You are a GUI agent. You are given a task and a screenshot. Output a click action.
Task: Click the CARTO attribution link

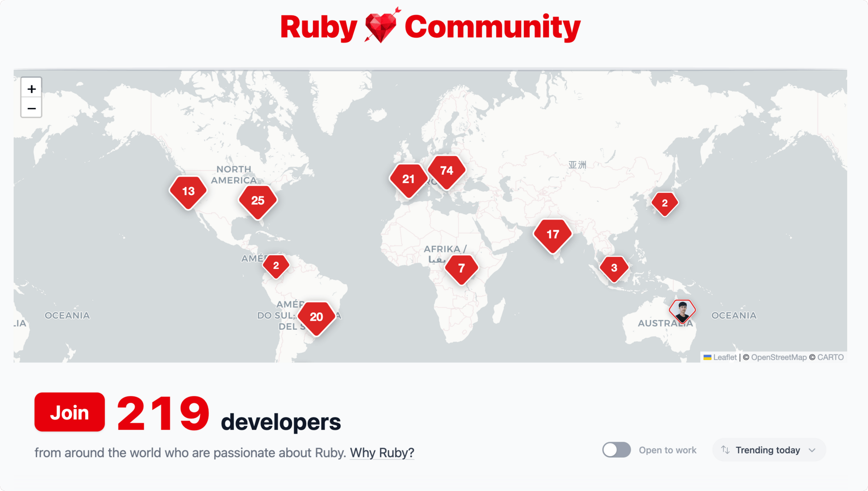[830, 357]
